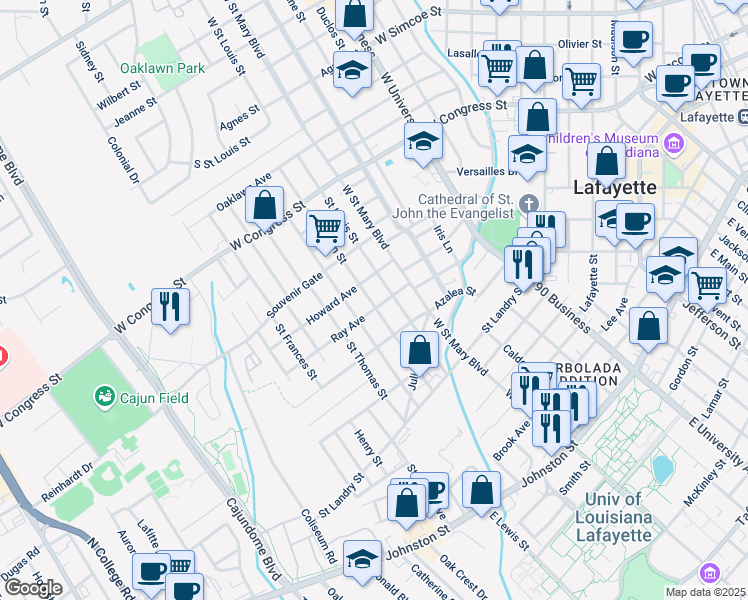The width and height of the screenshot is (748, 600).
Task: Click the Lafayette city label
Action: click(614, 187)
